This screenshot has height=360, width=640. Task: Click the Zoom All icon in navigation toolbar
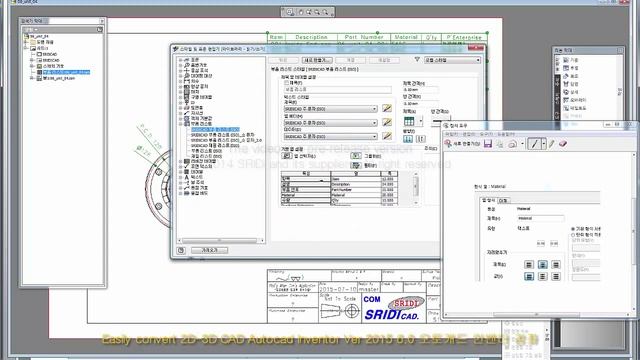point(289,12)
